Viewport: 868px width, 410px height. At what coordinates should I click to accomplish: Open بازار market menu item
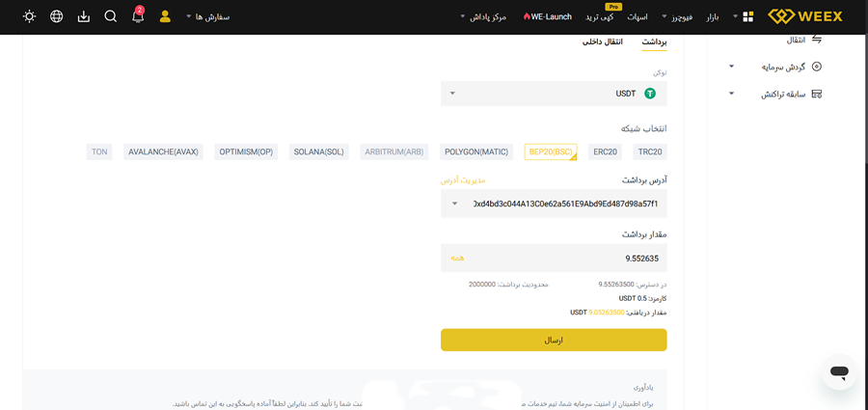click(x=713, y=17)
